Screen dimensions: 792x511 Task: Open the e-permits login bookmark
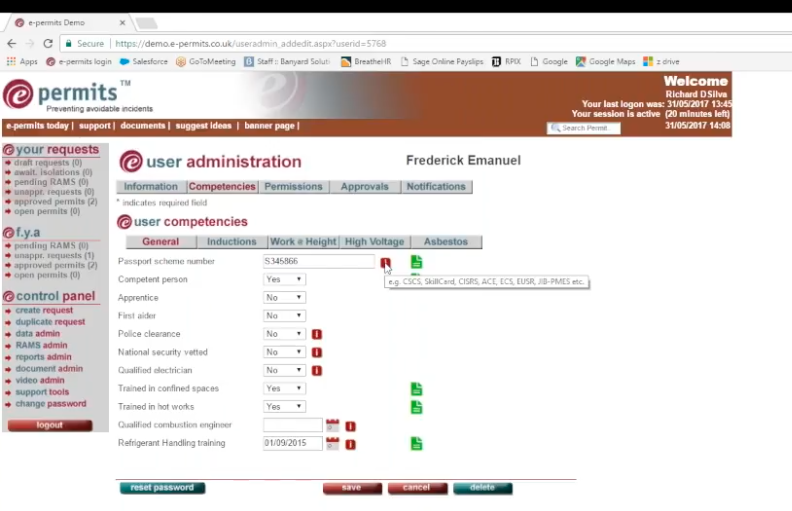[x=78, y=62]
